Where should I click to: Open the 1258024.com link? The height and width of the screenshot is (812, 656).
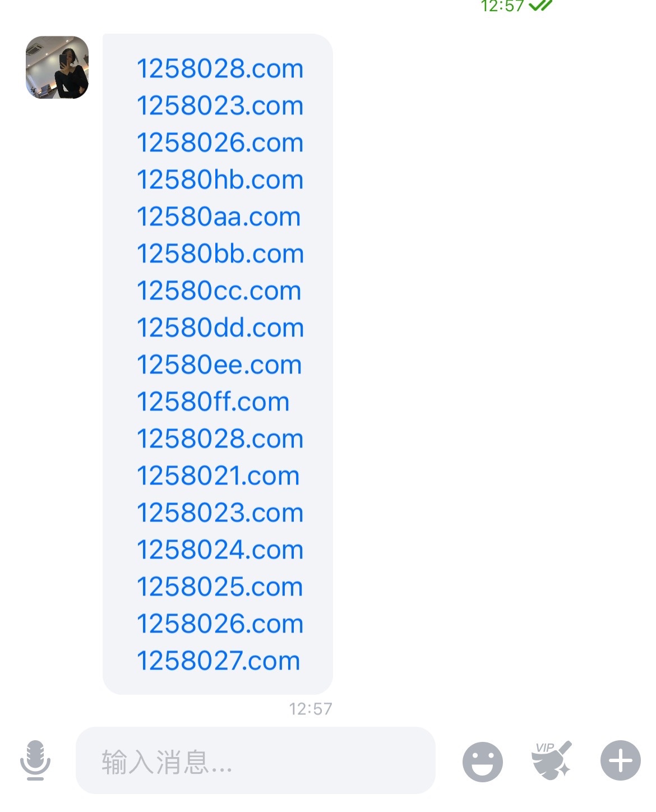[x=220, y=550]
